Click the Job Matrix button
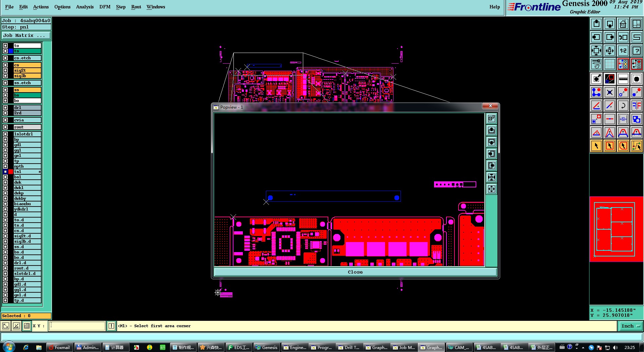644x352 pixels. 26,36
